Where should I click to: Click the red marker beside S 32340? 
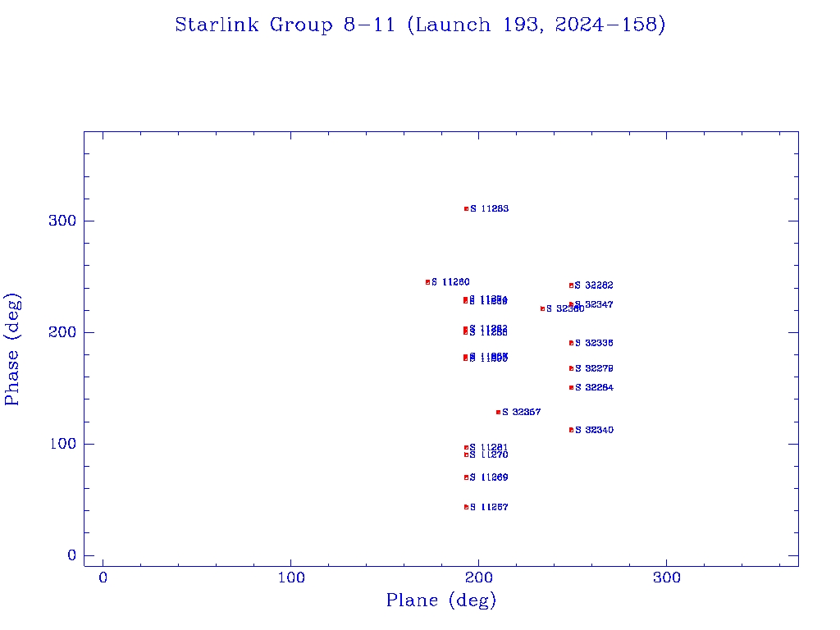click(571, 430)
